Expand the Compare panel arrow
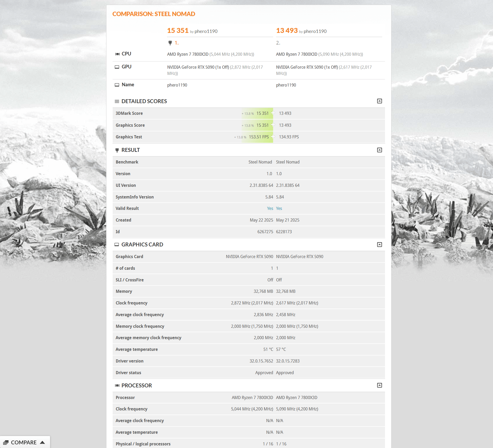The height and width of the screenshot is (448, 493). point(42,442)
